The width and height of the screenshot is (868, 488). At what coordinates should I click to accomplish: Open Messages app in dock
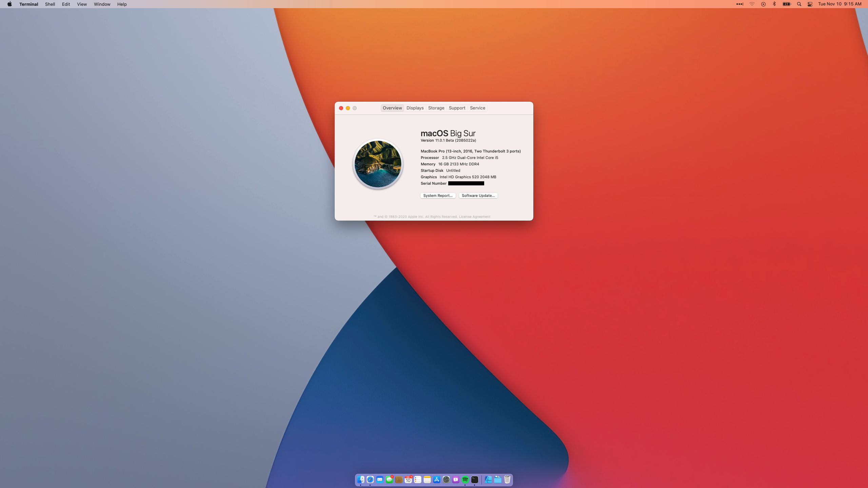coord(389,480)
